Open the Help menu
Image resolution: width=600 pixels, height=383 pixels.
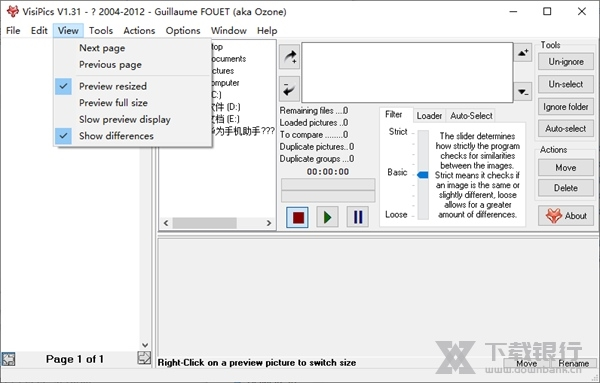coord(267,31)
